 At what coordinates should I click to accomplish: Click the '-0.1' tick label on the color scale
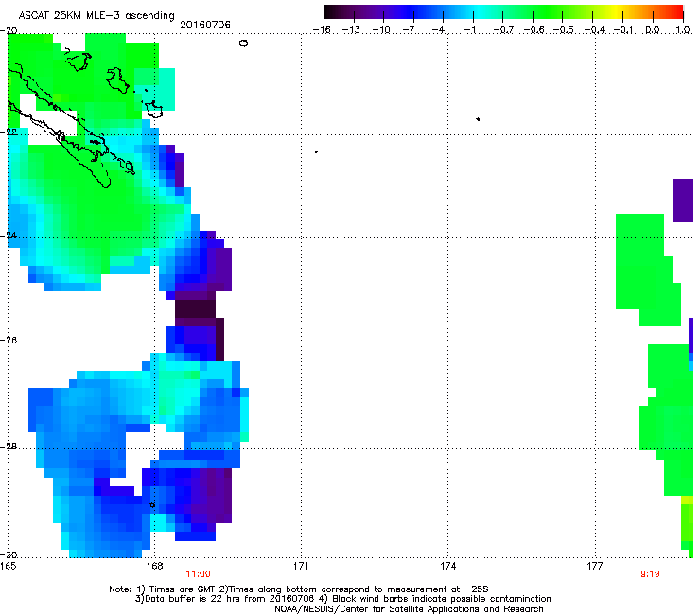tap(623, 30)
